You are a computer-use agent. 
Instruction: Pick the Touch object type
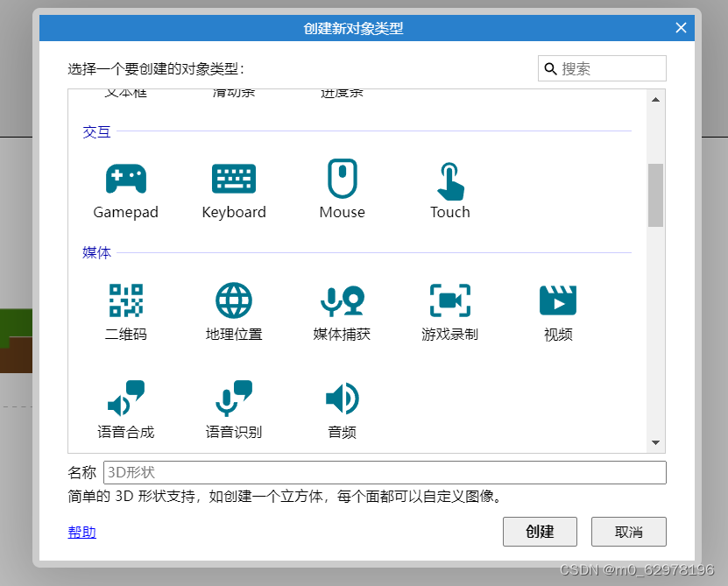pyautogui.click(x=449, y=188)
